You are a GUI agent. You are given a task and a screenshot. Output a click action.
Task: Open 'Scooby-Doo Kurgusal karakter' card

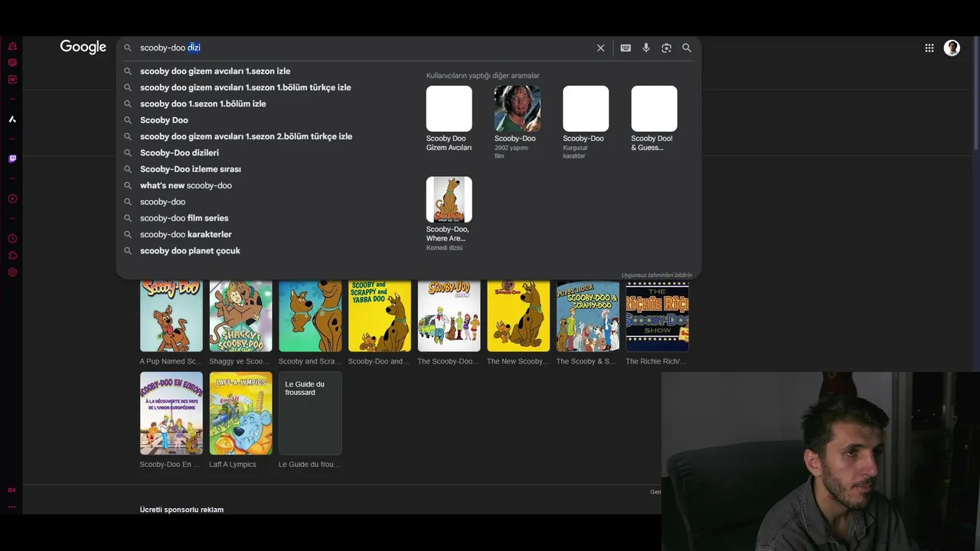[x=586, y=122]
